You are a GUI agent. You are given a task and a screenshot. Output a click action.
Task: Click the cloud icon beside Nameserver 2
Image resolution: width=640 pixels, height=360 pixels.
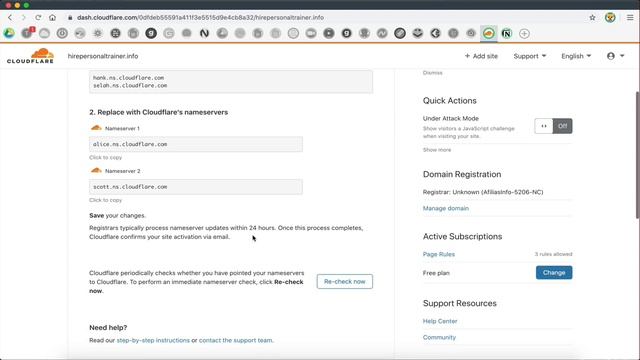coord(96,171)
